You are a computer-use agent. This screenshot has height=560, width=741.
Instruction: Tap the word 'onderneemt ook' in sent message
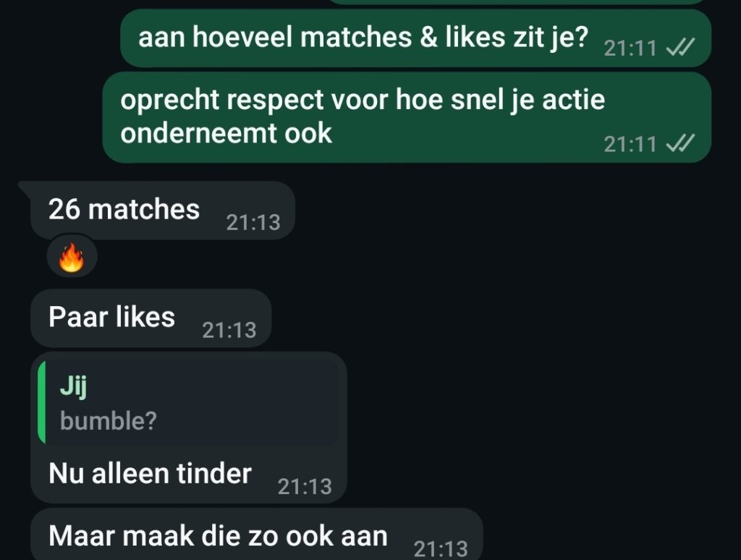(226, 133)
